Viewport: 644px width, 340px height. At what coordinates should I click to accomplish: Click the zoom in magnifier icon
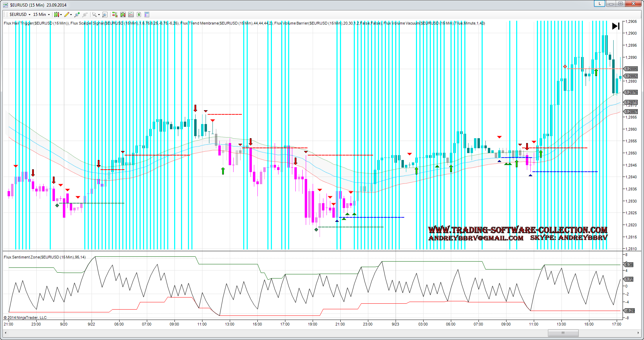coord(77,15)
